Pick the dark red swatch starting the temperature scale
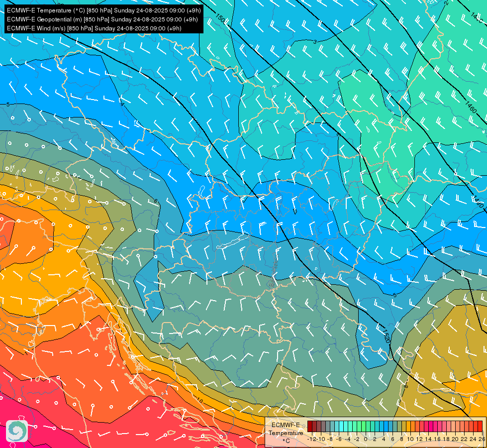 [310, 426]
